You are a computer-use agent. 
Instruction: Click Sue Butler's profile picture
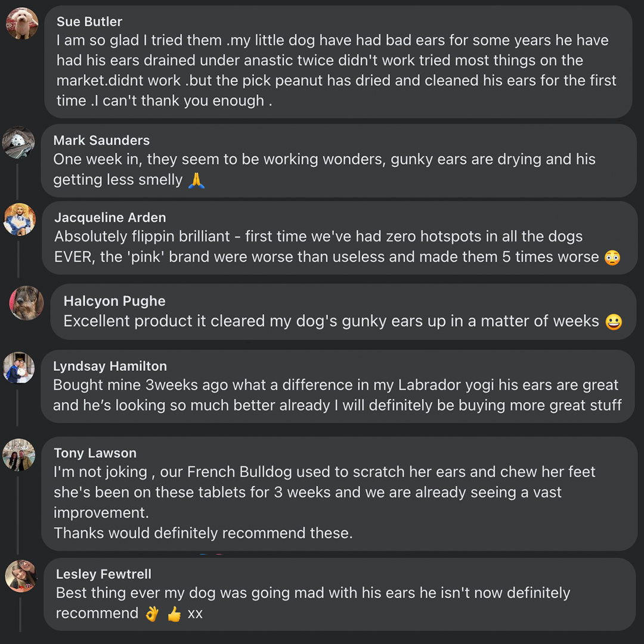point(22,24)
